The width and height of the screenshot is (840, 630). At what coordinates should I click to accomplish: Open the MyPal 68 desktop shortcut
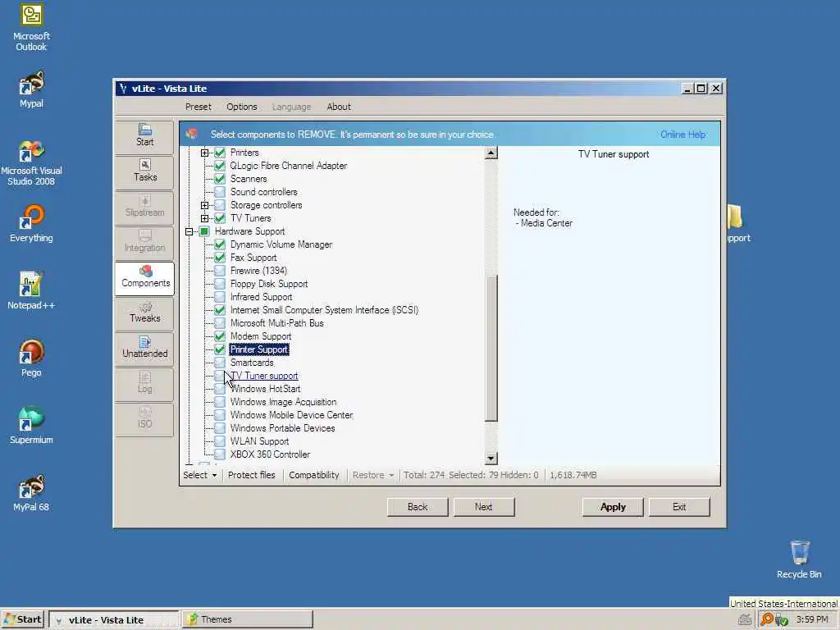(x=31, y=493)
